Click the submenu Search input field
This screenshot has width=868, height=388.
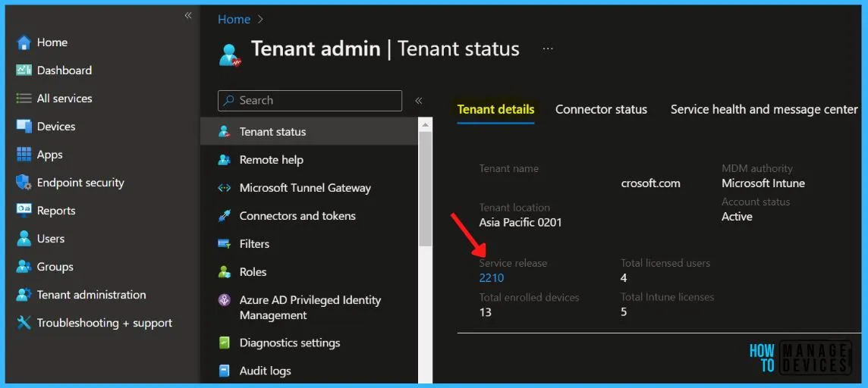pos(310,101)
